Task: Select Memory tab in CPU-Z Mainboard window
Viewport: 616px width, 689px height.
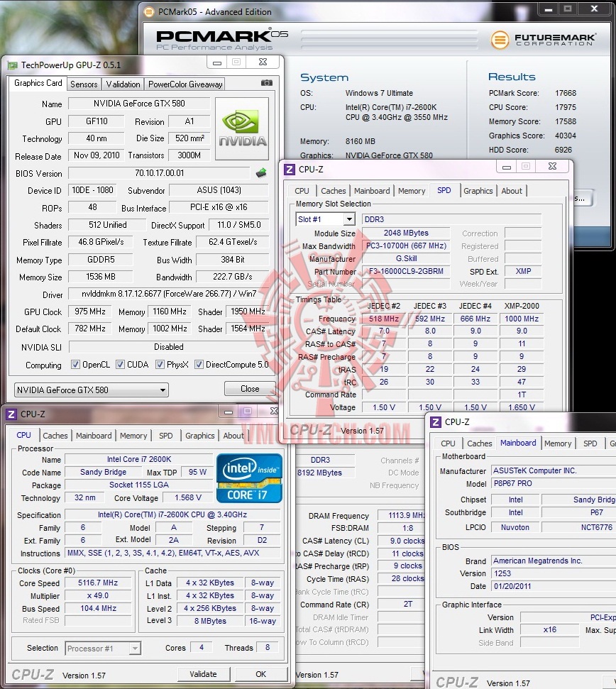Action: [x=558, y=443]
